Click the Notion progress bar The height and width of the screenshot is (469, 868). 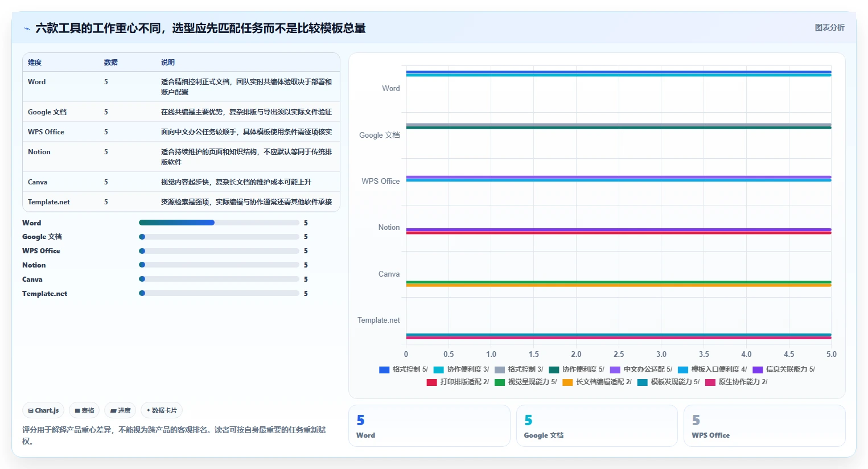click(219, 265)
